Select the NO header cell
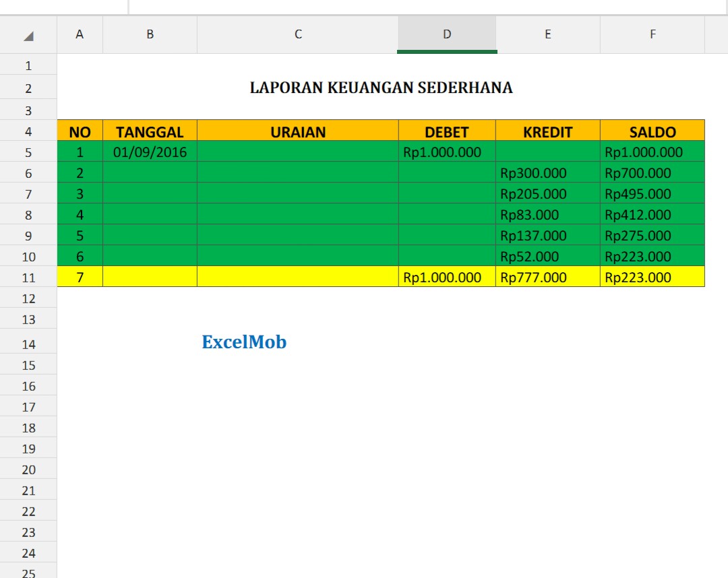 (x=80, y=131)
